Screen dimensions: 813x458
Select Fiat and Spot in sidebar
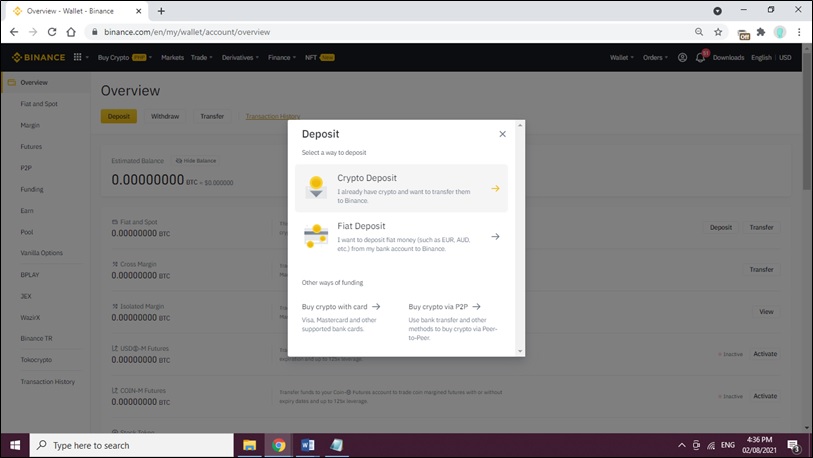39,104
